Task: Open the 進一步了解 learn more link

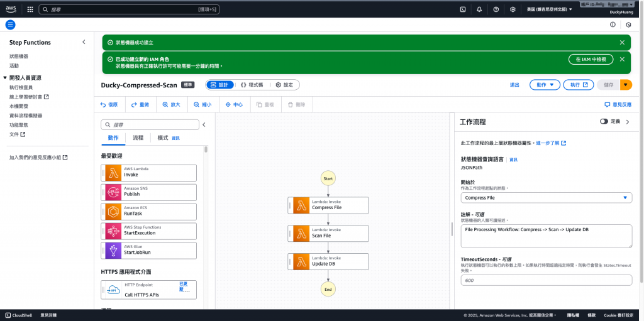Action: coord(551,143)
